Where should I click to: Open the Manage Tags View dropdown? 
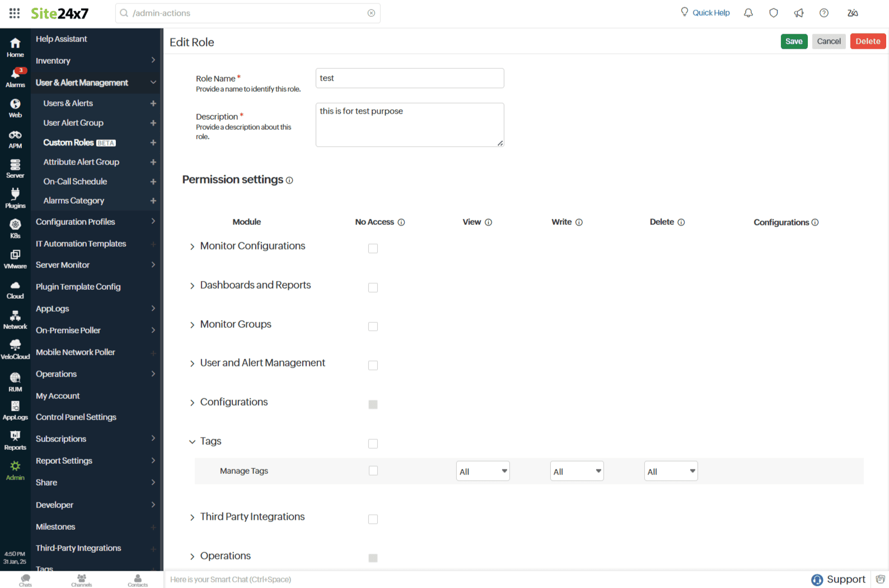tap(483, 472)
